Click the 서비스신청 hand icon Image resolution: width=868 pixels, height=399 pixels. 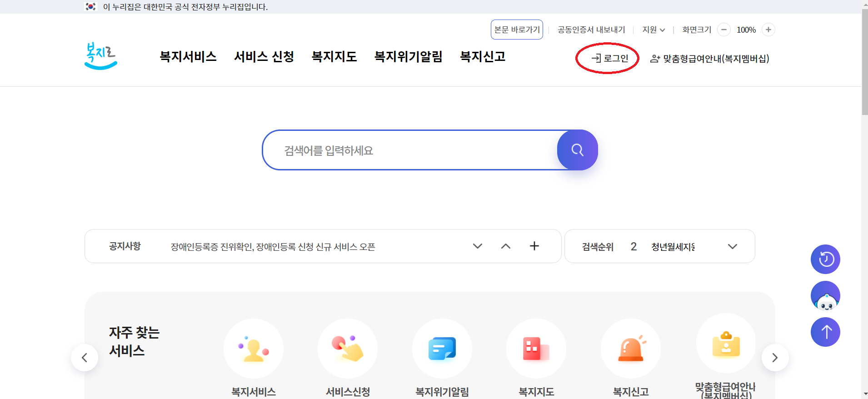348,349
